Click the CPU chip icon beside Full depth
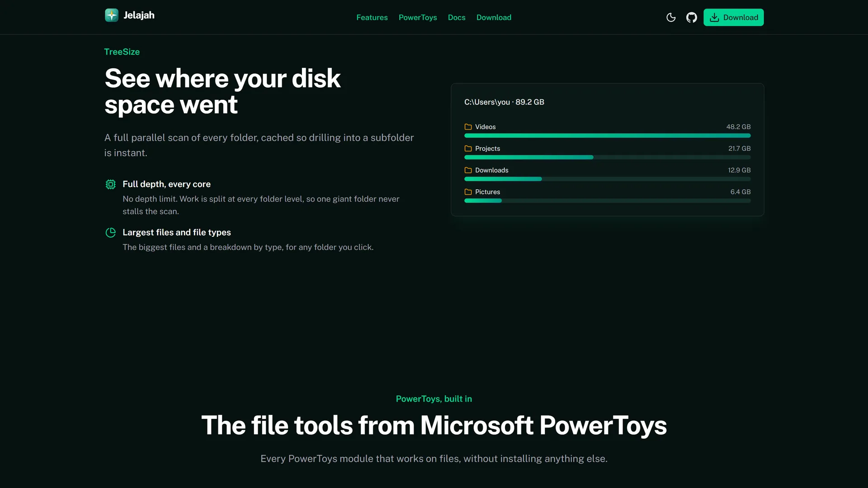 click(x=110, y=184)
